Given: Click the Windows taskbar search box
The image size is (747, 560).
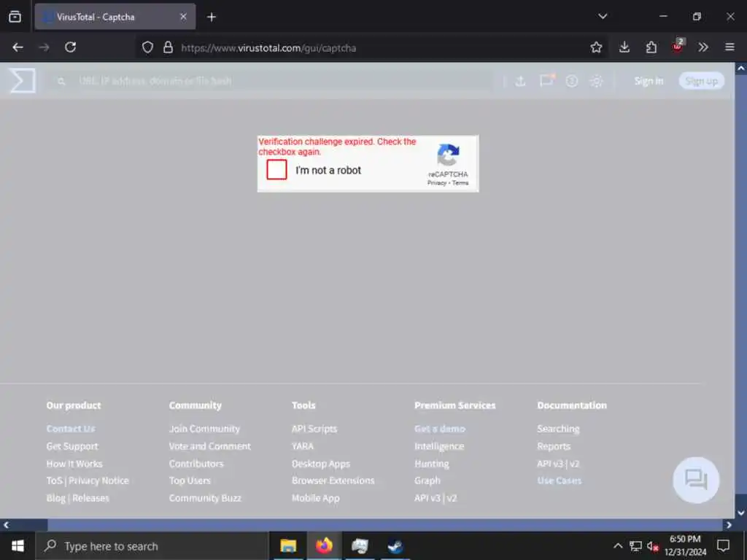Looking at the screenshot, I should click(x=152, y=545).
